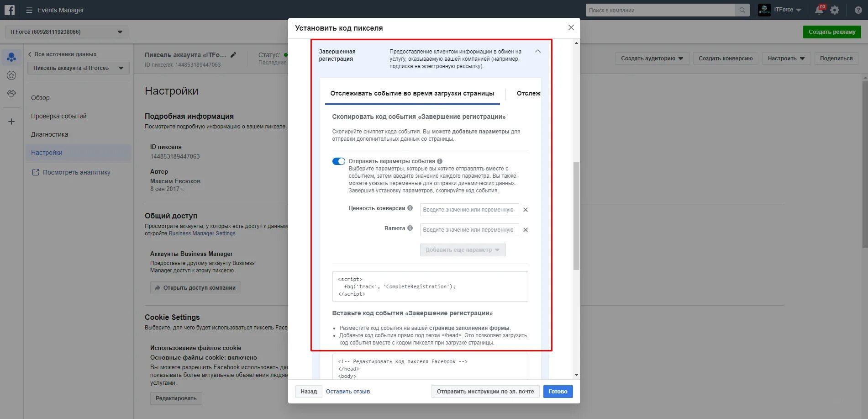The height and width of the screenshot is (419, 868).
Task: Click Оставить отзыв link
Action: point(348,392)
